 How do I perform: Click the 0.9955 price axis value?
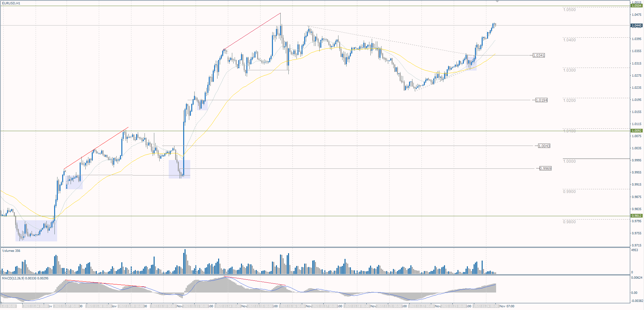click(x=637, y=172)
